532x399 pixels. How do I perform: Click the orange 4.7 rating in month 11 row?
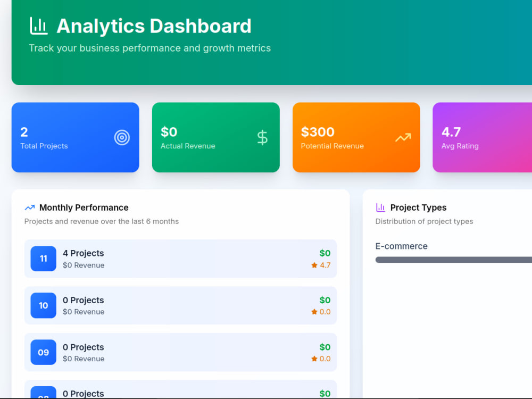pos(325,265)
